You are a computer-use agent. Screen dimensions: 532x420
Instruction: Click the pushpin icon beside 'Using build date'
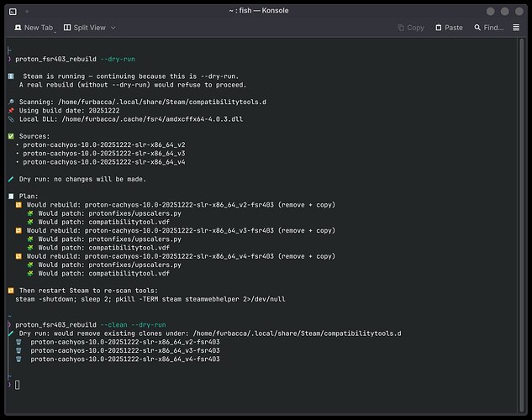[11, 111]
